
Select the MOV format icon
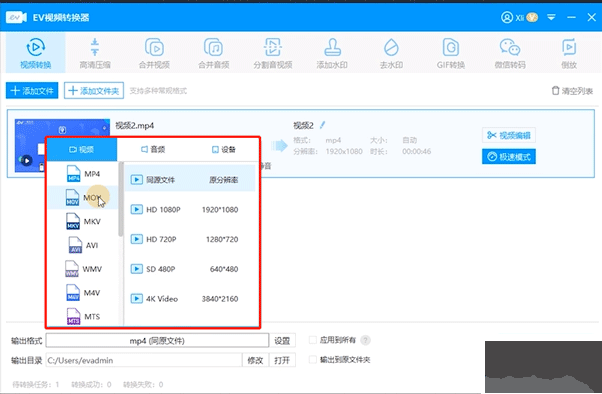pos(72,197)
